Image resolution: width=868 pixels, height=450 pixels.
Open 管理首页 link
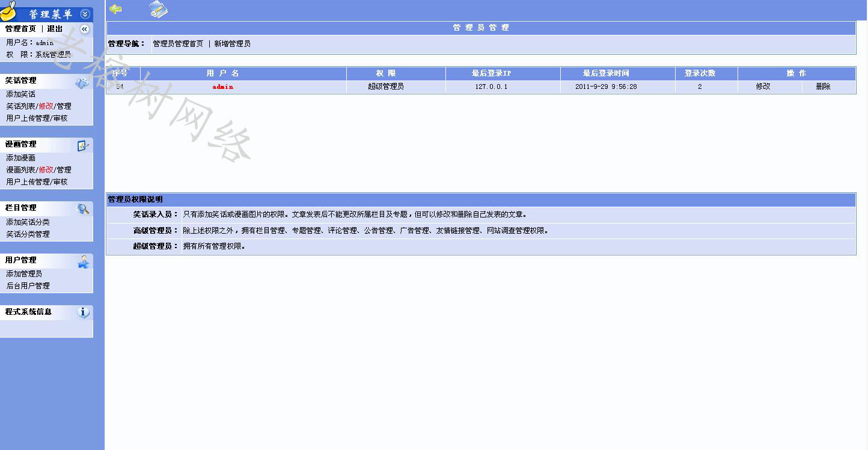point(21,29)
